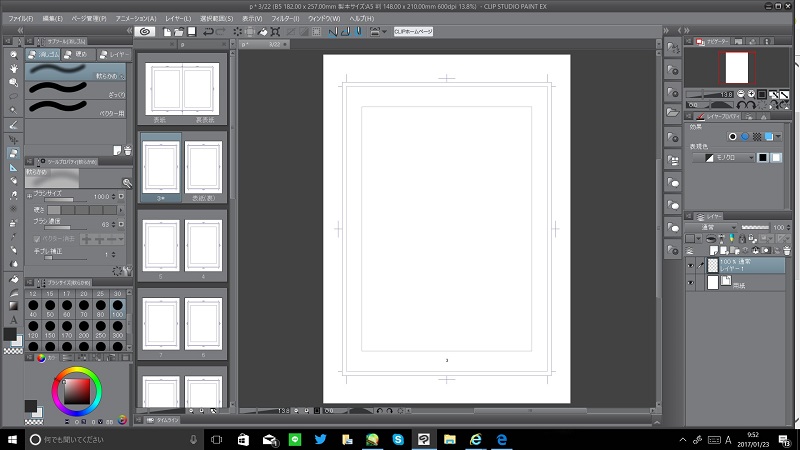
Task: Toggle visibility of レイヤー1 layer
Action: click(691, 266)
